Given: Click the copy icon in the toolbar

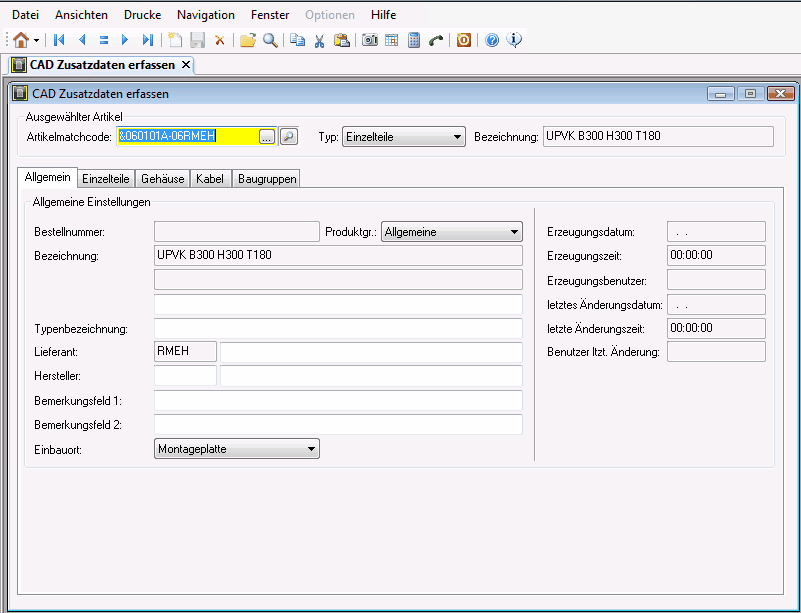Looking at the screenshot, I should [x=297, y=40].
